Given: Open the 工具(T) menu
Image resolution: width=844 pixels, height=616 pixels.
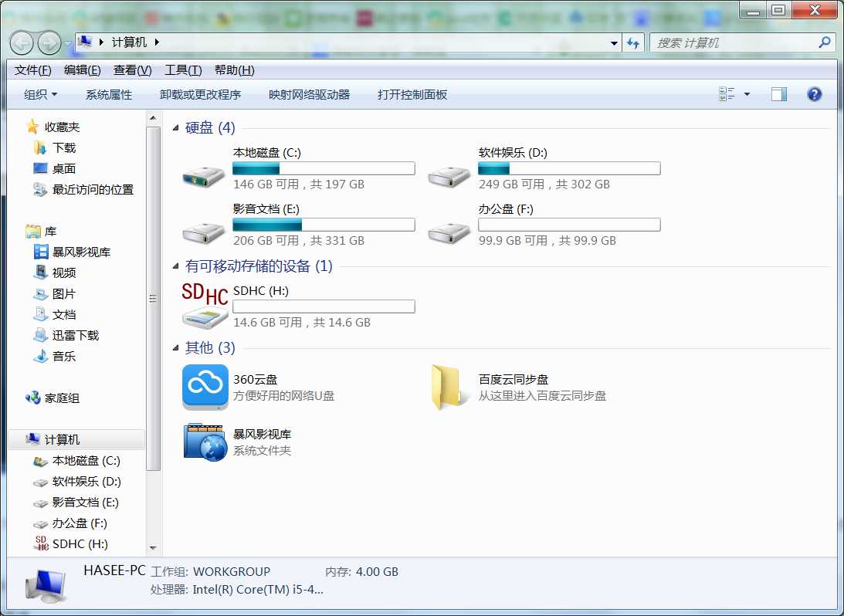Looking at the screenshot, I should (x=183, y=70).
